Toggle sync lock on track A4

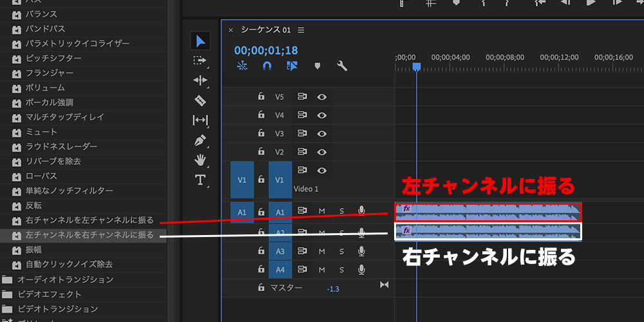click(x=302, y=270)
